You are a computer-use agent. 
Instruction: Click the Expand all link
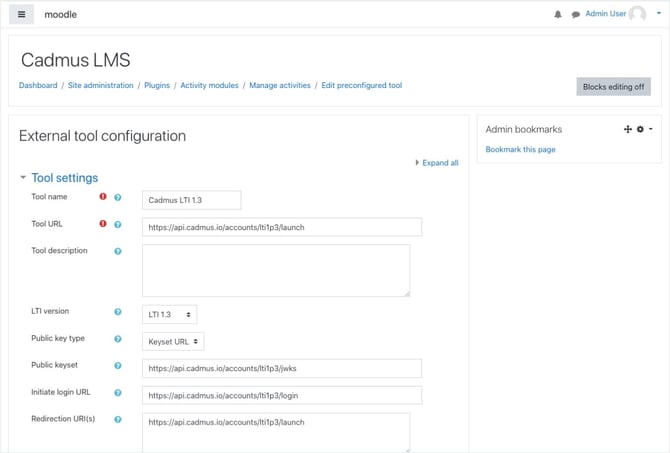tap(440, 163)
